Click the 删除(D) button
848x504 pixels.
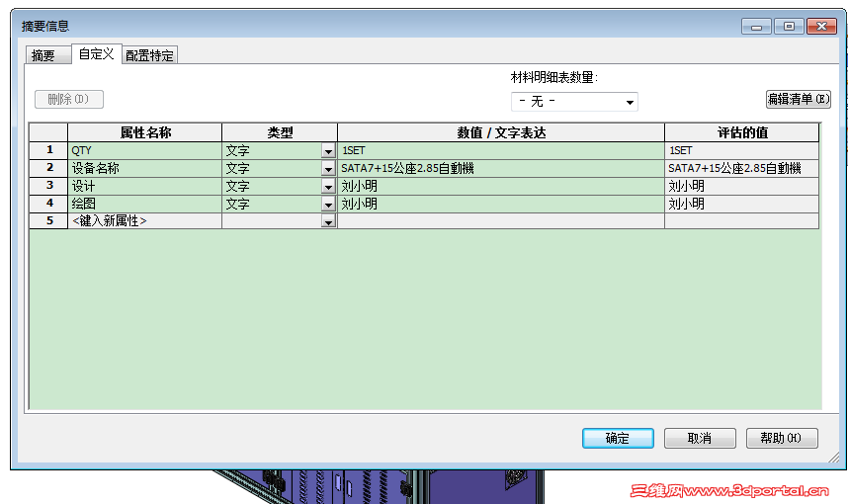point(68,99)
